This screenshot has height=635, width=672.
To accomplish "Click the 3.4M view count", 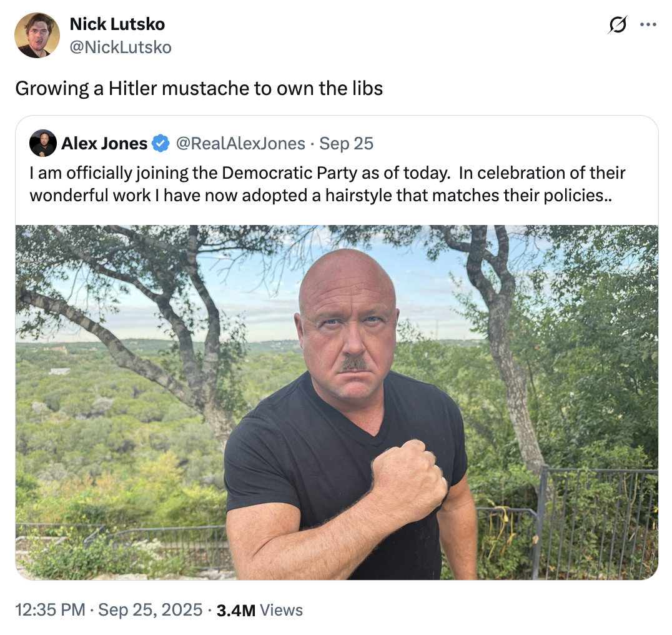I will (x=235, y=610).
